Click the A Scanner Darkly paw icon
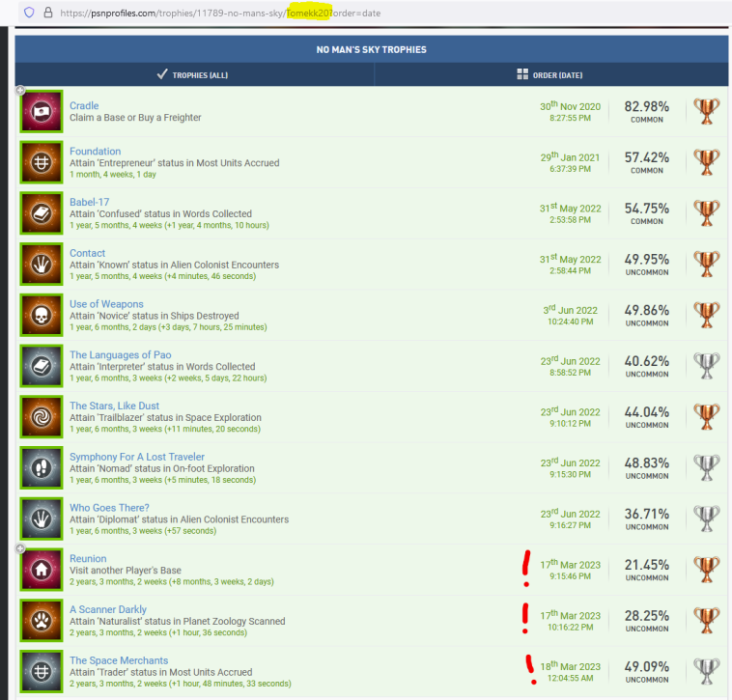The width and height of the screenshot is (732, 700). 42,621
